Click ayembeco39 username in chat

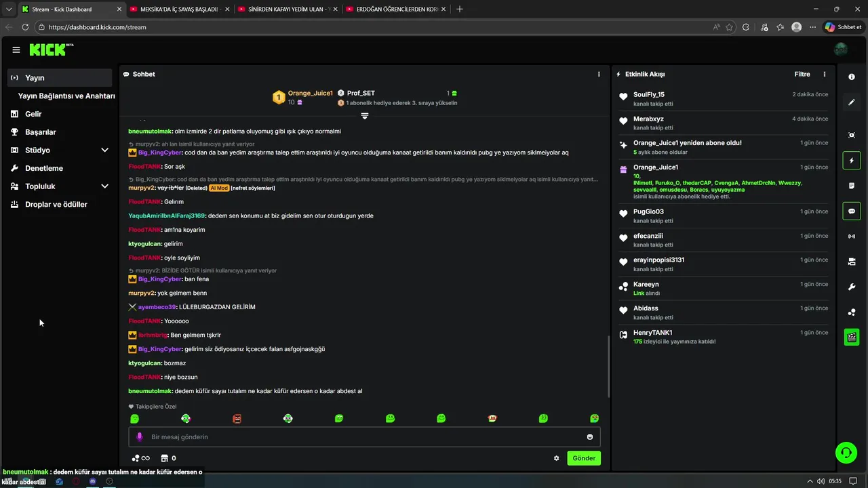[157, 307]
